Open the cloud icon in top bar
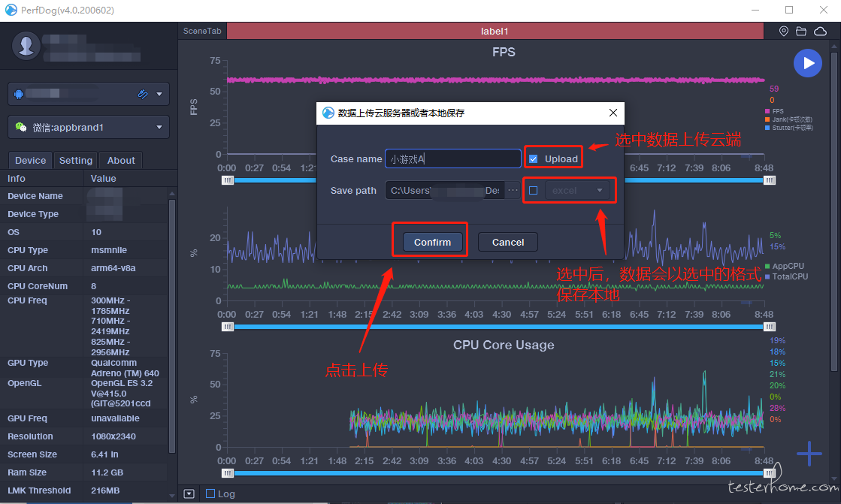This screenshot has width=841, height=504. (x=820, y=31)
